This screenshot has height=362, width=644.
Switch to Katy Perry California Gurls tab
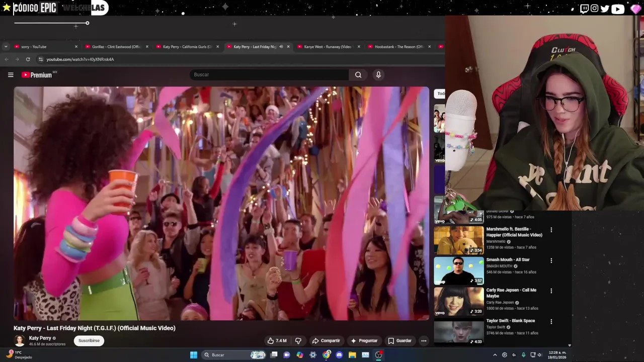tap(187, 47)
